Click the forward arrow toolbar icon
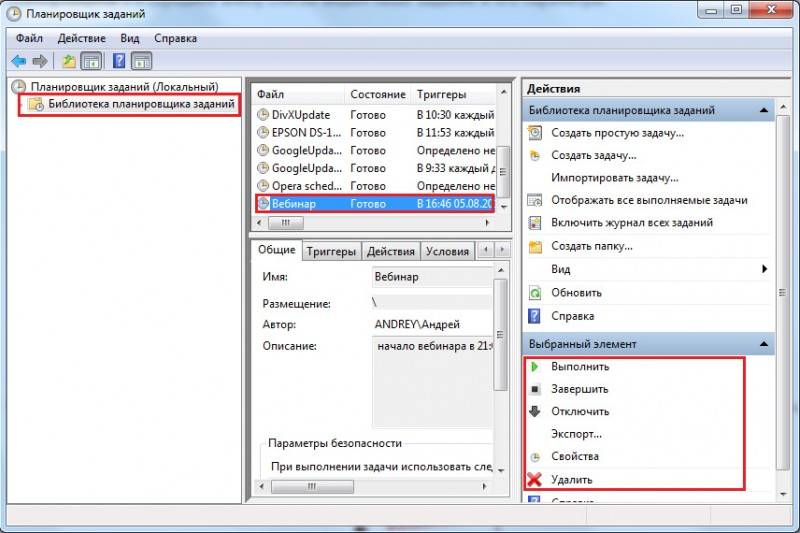The image size is (800, 533). [40, 61]
